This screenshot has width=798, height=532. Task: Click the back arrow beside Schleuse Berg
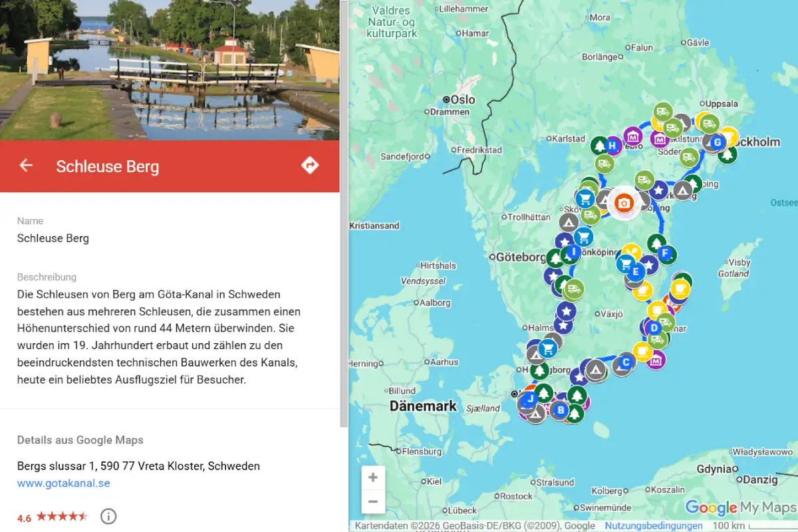(26, 166)
